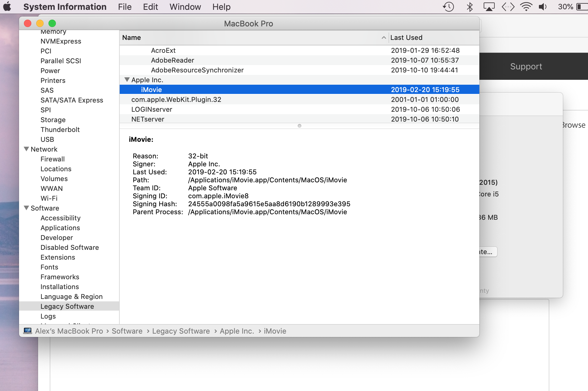This screenshot has width=588, height=391.
Task: Open the Apple menu
Action: [x=7, y=6]
